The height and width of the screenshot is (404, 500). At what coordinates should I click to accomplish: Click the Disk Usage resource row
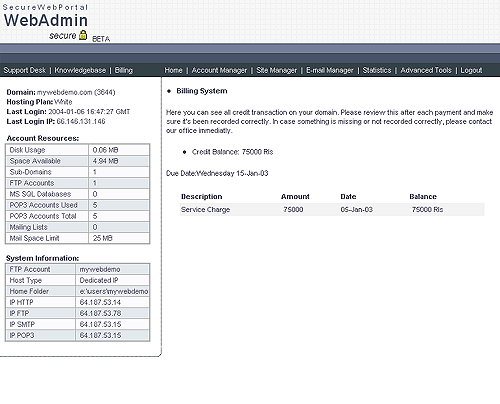[77, 150]
